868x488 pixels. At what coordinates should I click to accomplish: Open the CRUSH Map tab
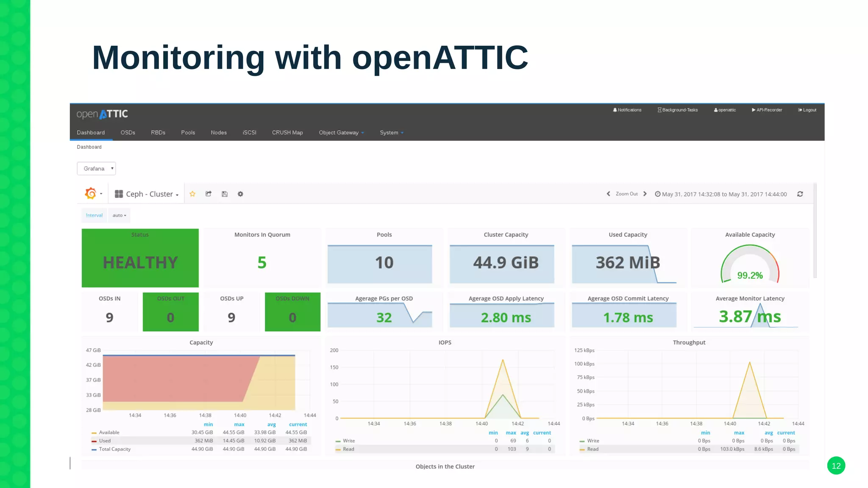287,133
